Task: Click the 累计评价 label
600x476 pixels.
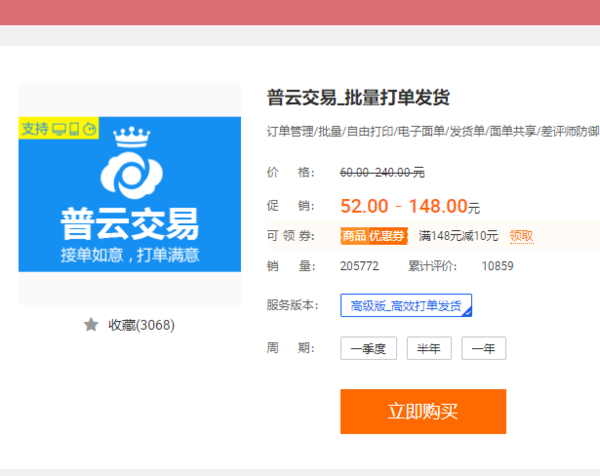Action: [x=433, y=266]
